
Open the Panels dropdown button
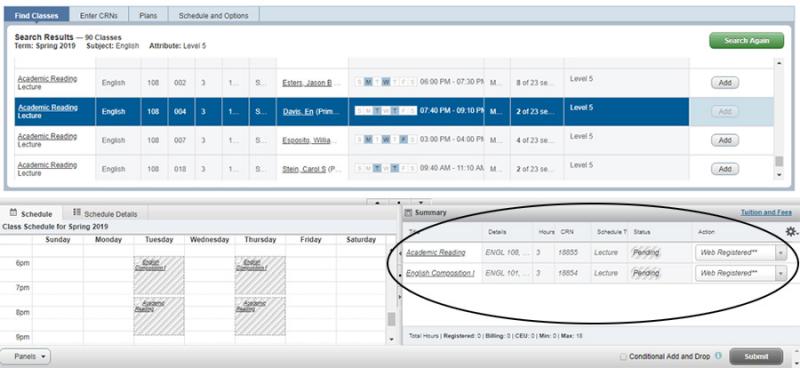point(25,357)
